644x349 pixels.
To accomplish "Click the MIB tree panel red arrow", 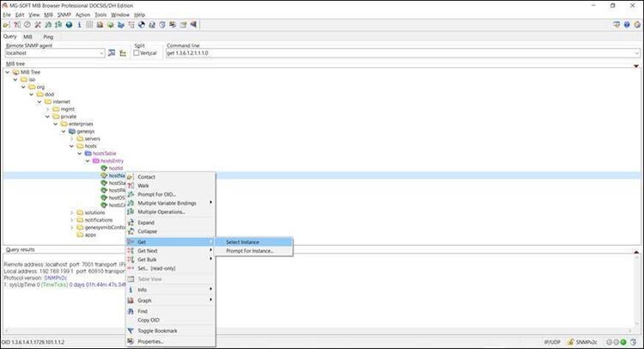I will pyautogui.click(x=636, y=66).
